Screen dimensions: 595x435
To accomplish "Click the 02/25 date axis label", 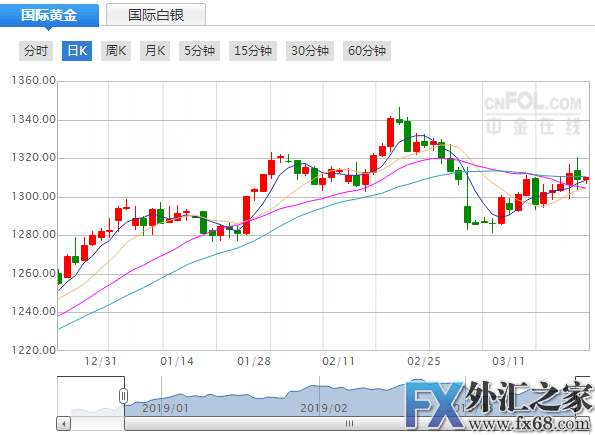I will tap(423, 361).
